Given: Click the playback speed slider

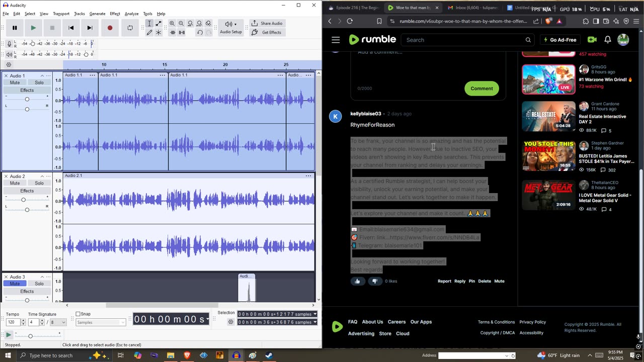Looking at the screenshot, I should click(x=38, y=335).
